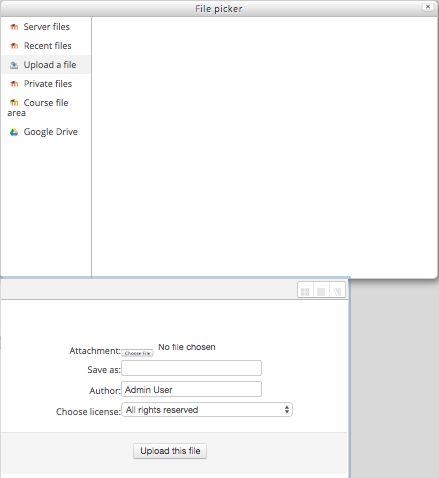Click the Upload this file button

pos(170,451)
